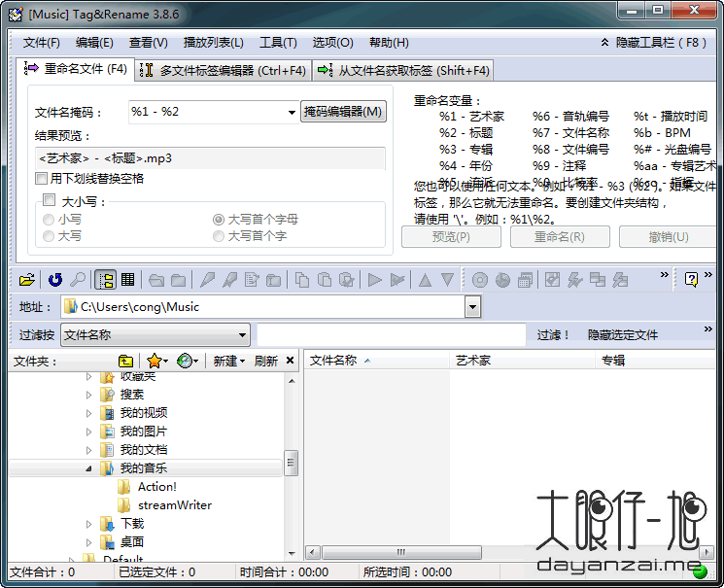
Task: Toggle the folder tree view toolbar icon
Action: (x=106, y=280)
